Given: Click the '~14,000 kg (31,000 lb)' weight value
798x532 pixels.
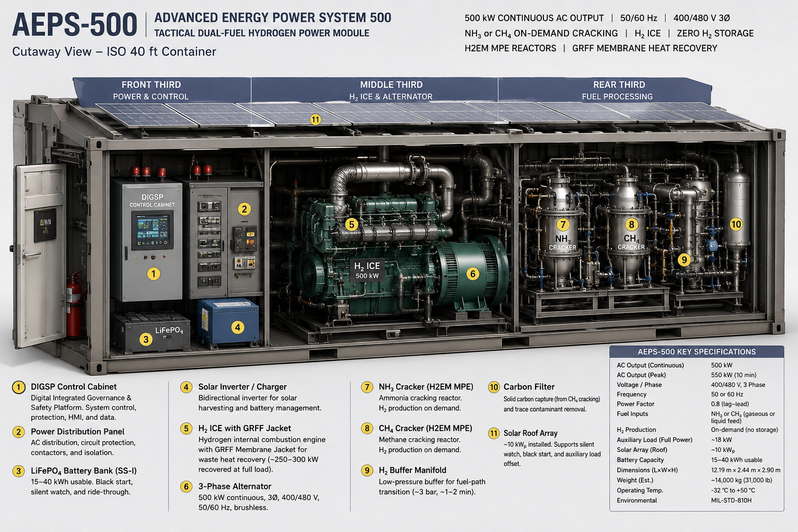Looking at the screenshot, I should (x=741, y=481).
